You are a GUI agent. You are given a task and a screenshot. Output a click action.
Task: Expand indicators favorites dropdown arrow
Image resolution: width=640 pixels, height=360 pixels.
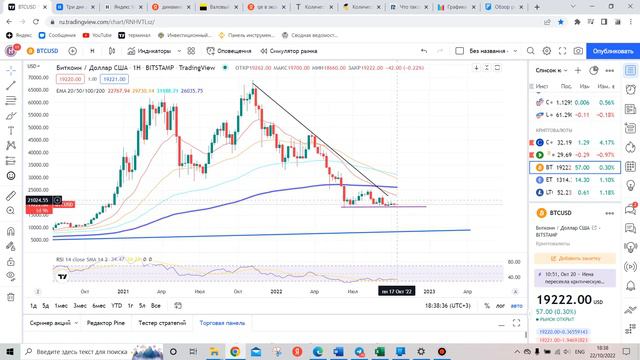[179, 51]
